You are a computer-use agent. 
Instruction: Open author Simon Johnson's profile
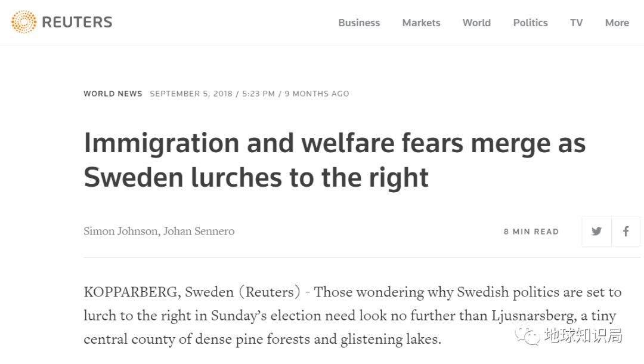[x=120, y=231]
